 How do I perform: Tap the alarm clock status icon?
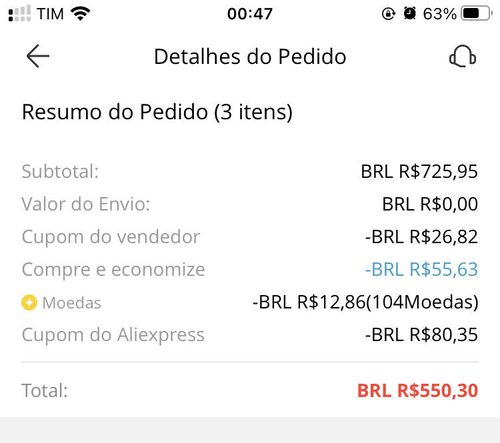pyautogui.click(x=410, y=14)
